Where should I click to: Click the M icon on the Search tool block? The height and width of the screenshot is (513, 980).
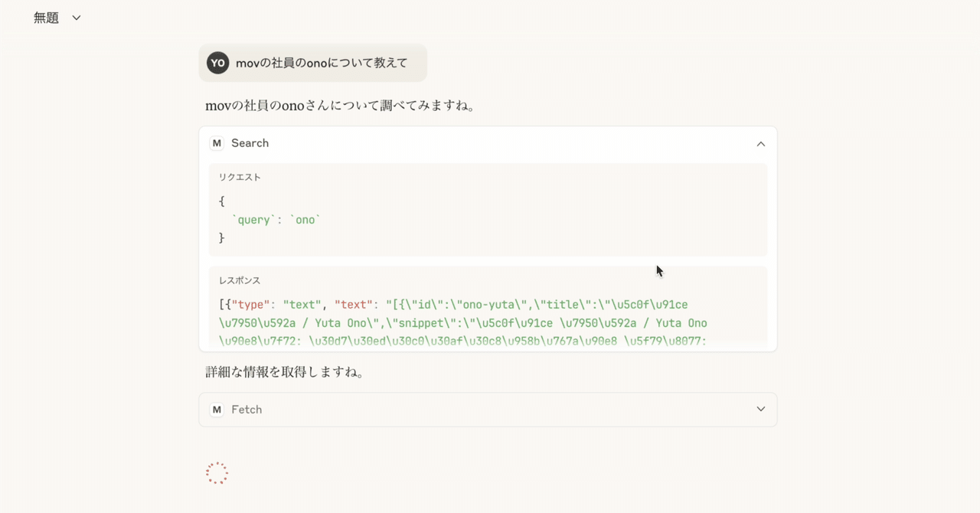tap(217, 143)
